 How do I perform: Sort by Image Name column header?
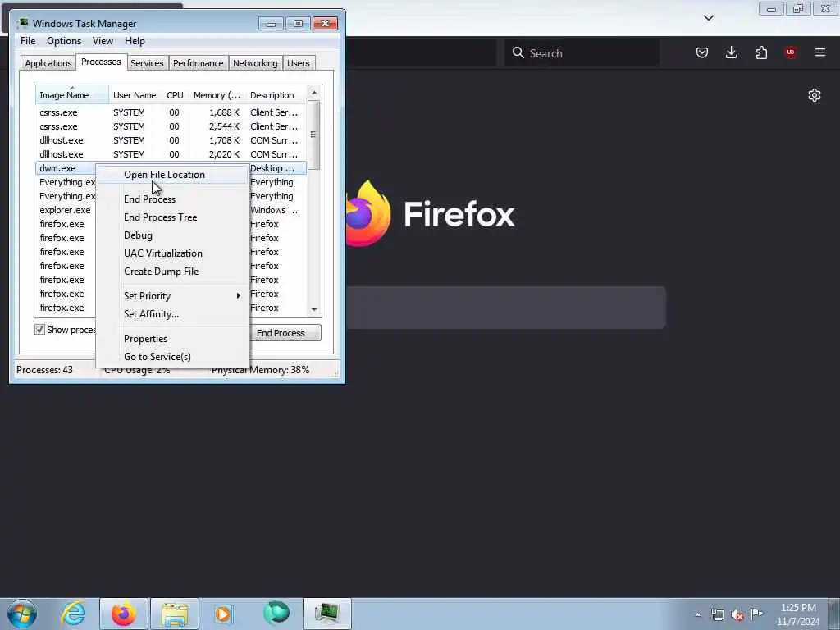pos(72,95)
